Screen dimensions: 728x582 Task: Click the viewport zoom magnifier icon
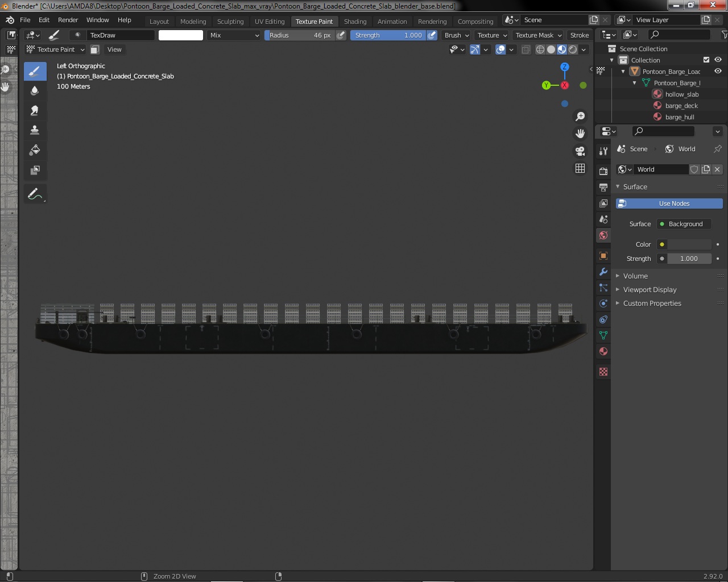[580, 117]
